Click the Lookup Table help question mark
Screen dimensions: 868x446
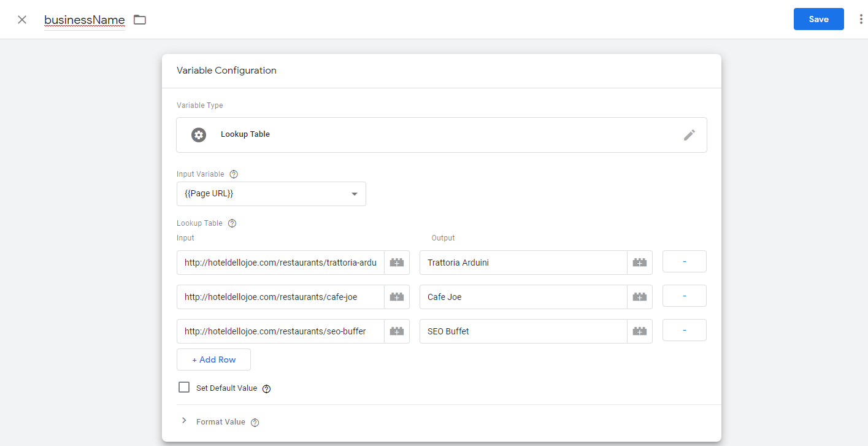coord(231,223)
